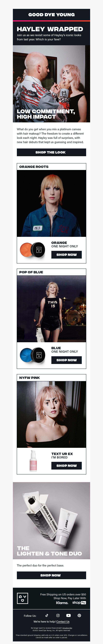Click the Klarna logo
Viewport: 103px width, 644px height.
pyautogui.click(x=62, y=603)
